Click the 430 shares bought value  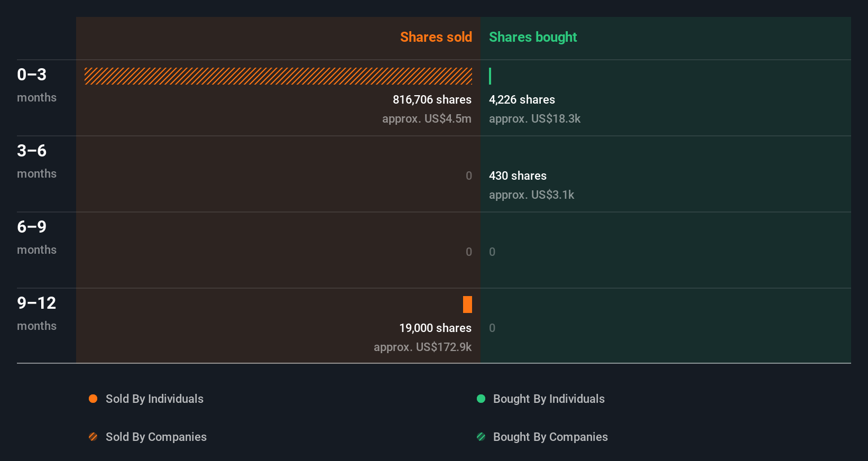518,176
